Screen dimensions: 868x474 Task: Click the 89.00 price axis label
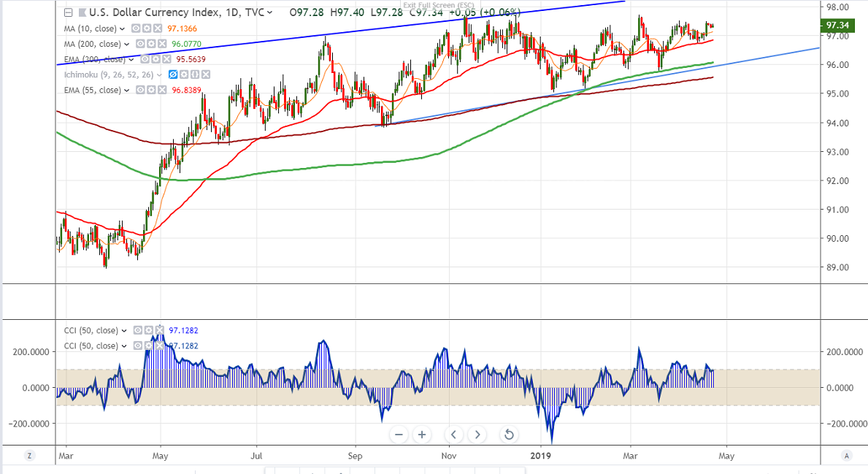tap(837, 267)
